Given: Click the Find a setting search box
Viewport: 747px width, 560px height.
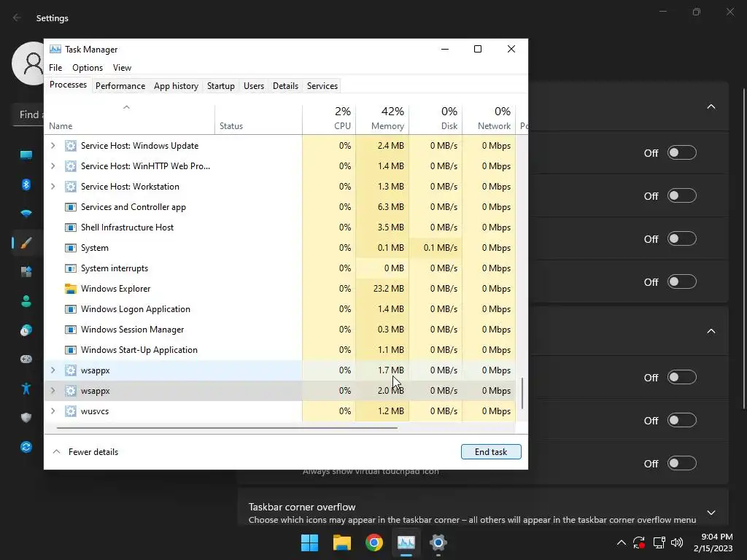Looking at the screenshot, I should pos(28,114).
